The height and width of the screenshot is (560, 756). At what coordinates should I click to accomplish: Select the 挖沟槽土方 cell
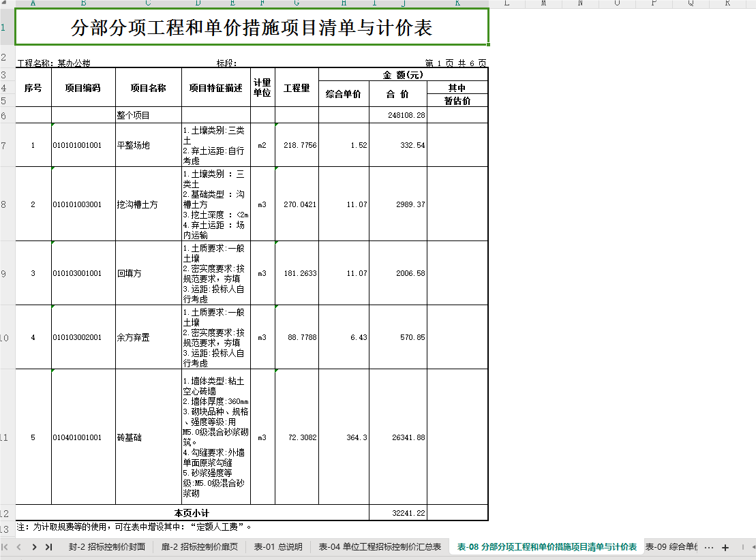[149, 204]
